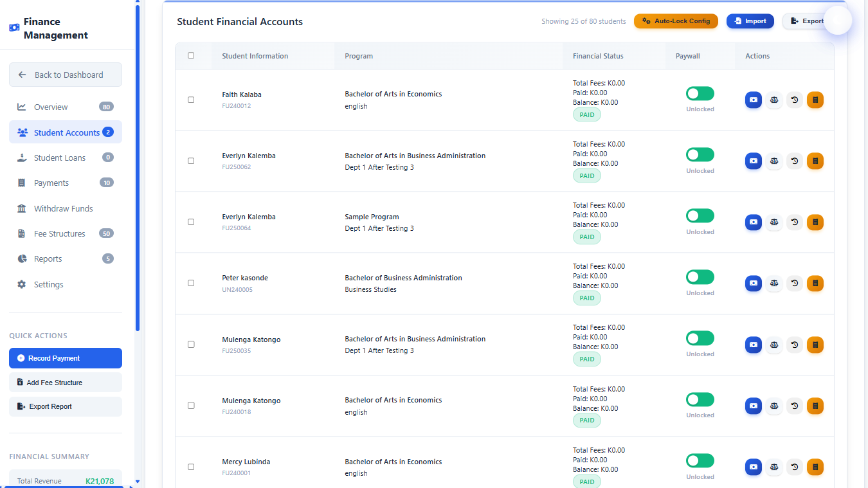Click the Auto-Lock Config button
This screenshot has height=488, width=868.
[x=675, y=21]
